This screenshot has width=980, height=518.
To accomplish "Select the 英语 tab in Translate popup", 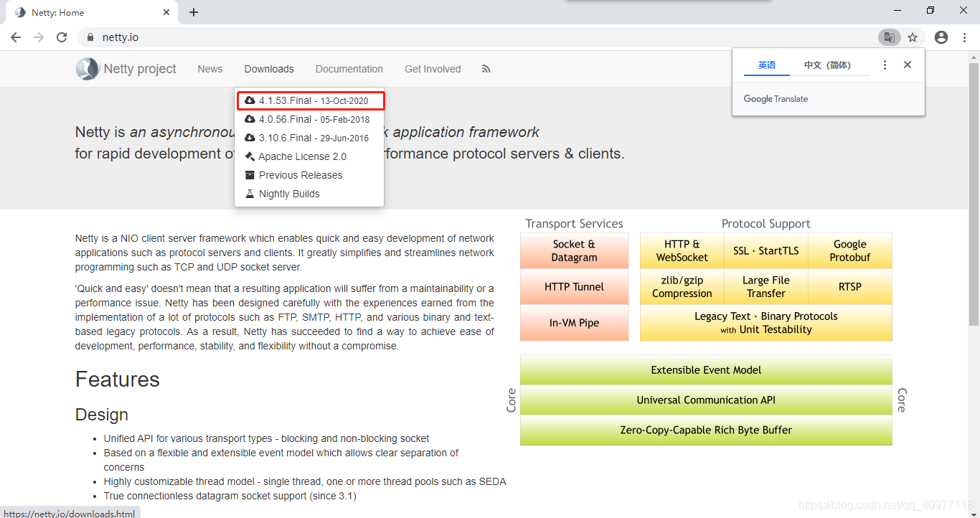I will [x=767, y=65].
